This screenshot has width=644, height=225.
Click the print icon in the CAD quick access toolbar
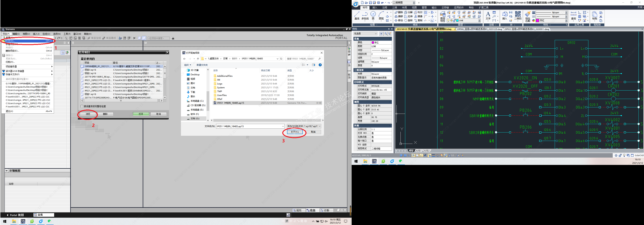pos(379,3)
